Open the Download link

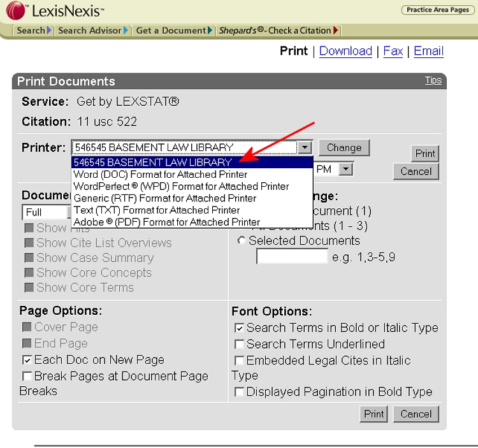point(345,51)
